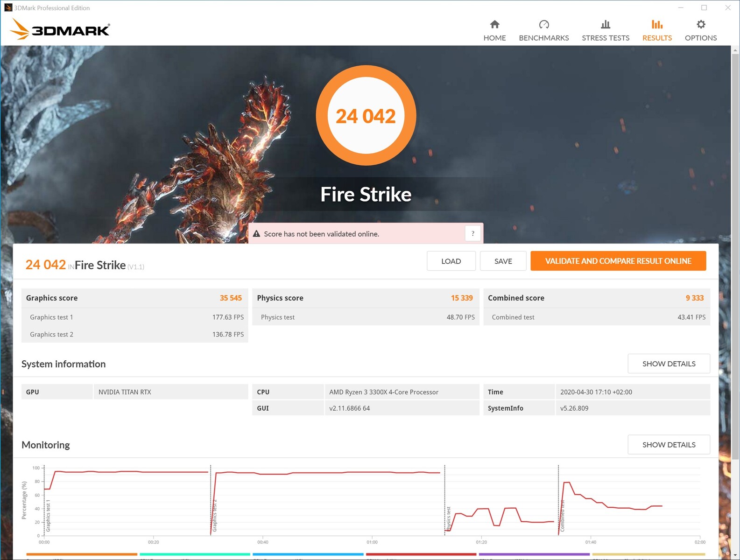Open the RESULTS bars icon
This screenshot has width=740, height=560.
click(x=657, y=24)
